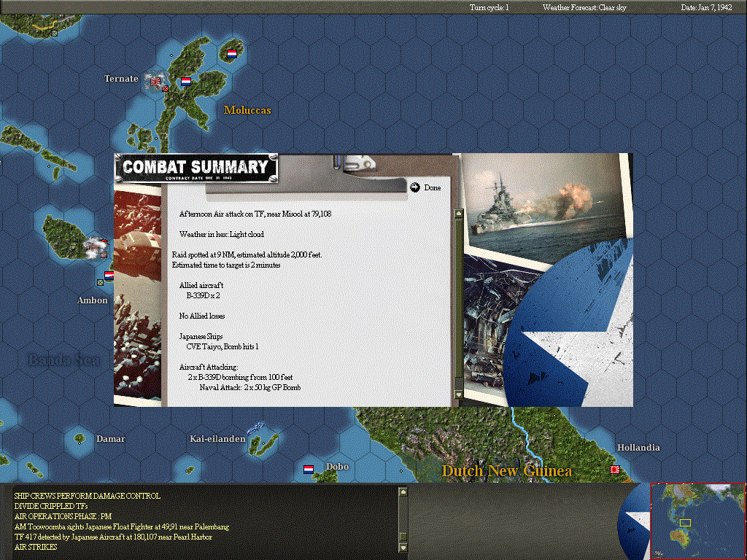The width and height of the screenshot is (747, 560).
Task: Click 'Weather in hex: Light cloud' line
Action: pos(221,234)
